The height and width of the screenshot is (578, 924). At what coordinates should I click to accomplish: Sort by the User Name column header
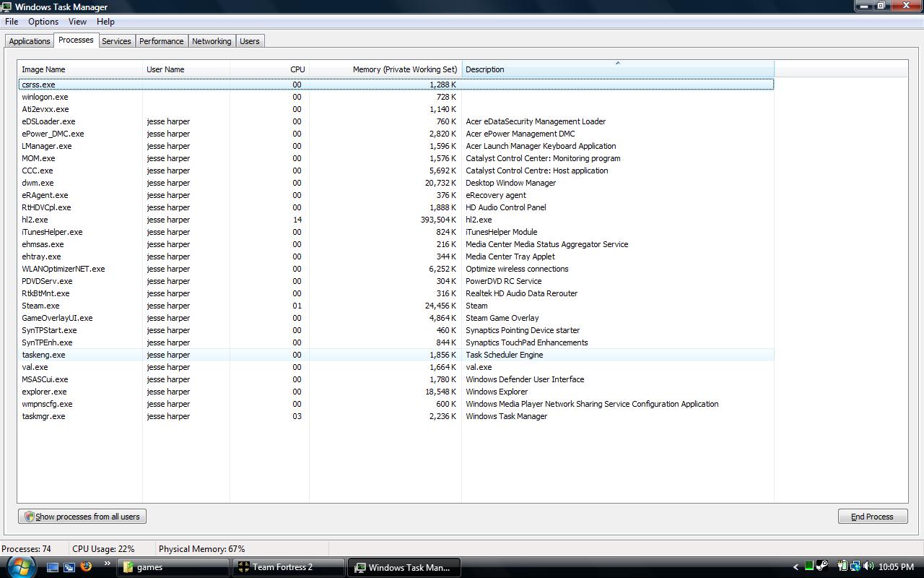186,69
